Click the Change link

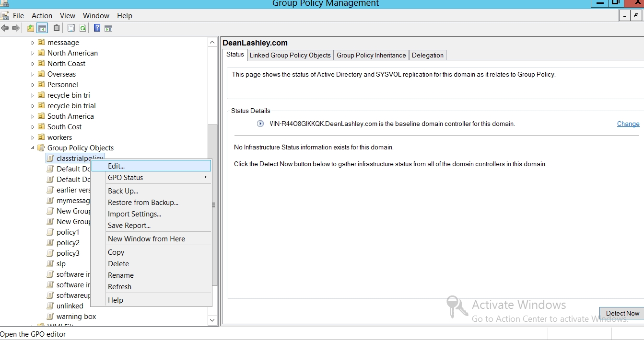point(628,124)
